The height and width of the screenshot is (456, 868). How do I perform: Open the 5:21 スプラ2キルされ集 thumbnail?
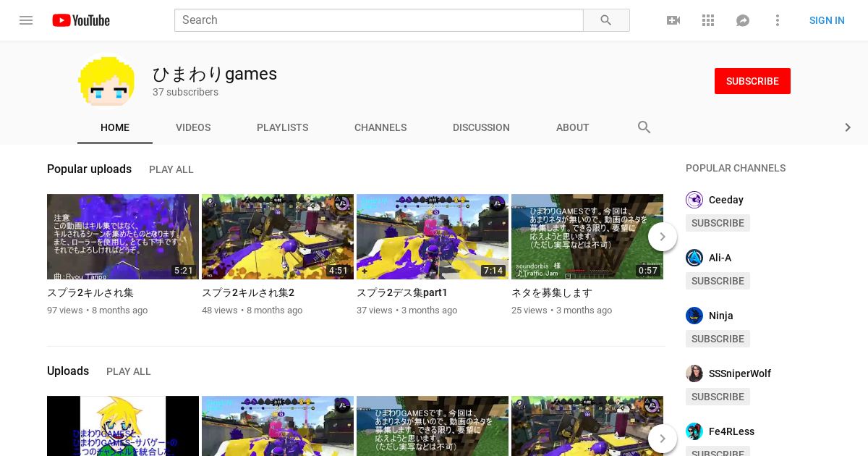click(123, 237)
